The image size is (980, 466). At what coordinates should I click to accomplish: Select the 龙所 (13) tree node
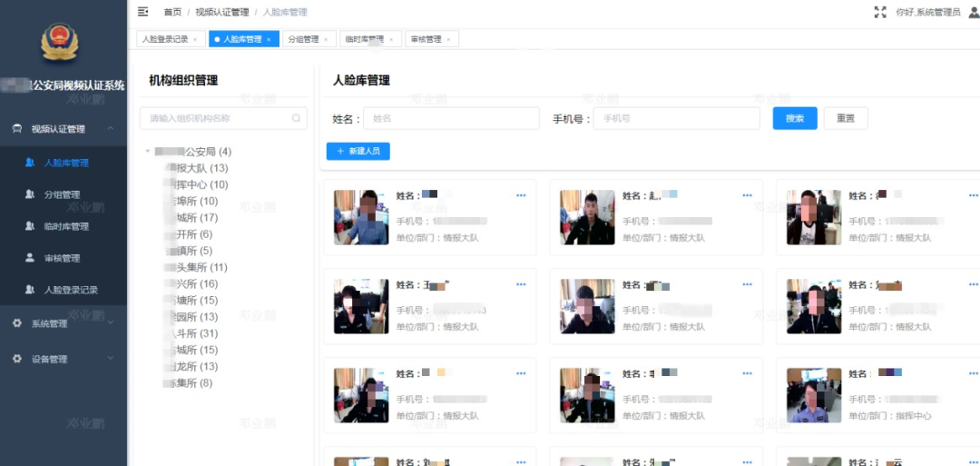pos(192,366)
